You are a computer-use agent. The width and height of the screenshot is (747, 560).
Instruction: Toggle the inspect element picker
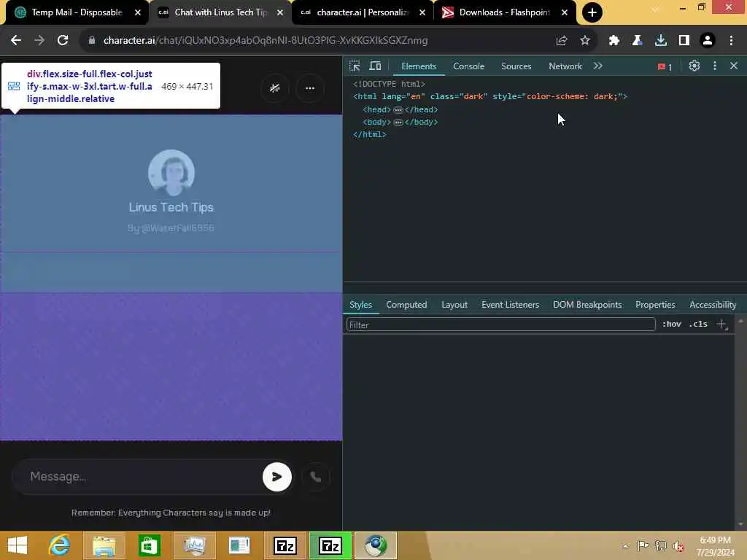point(355,66)
